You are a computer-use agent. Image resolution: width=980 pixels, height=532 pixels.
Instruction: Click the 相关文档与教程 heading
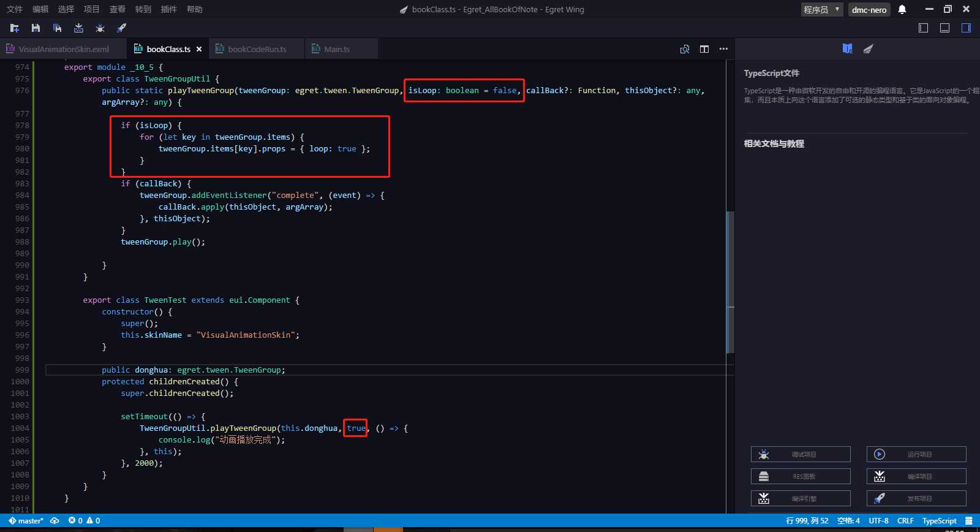click(x=774, y=143)
